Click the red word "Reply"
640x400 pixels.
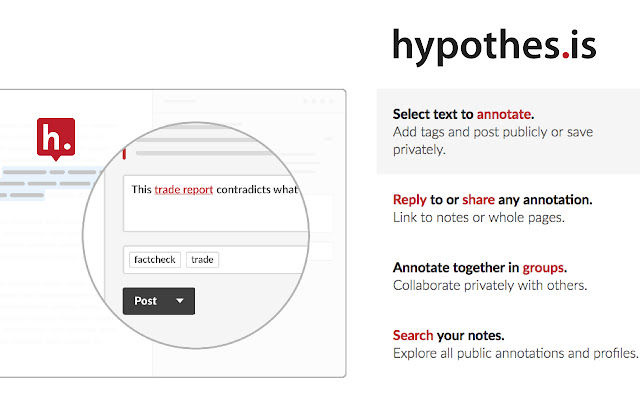tap(411, 199)
